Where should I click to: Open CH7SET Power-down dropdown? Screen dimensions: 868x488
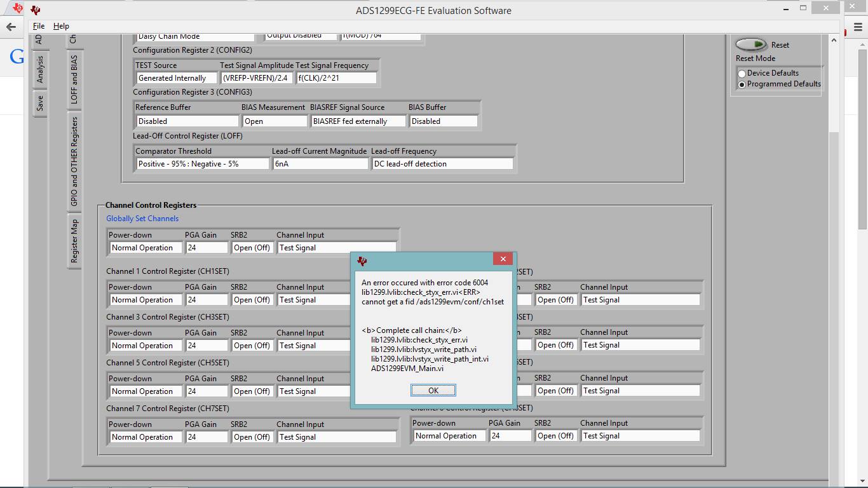pos(146,437)
